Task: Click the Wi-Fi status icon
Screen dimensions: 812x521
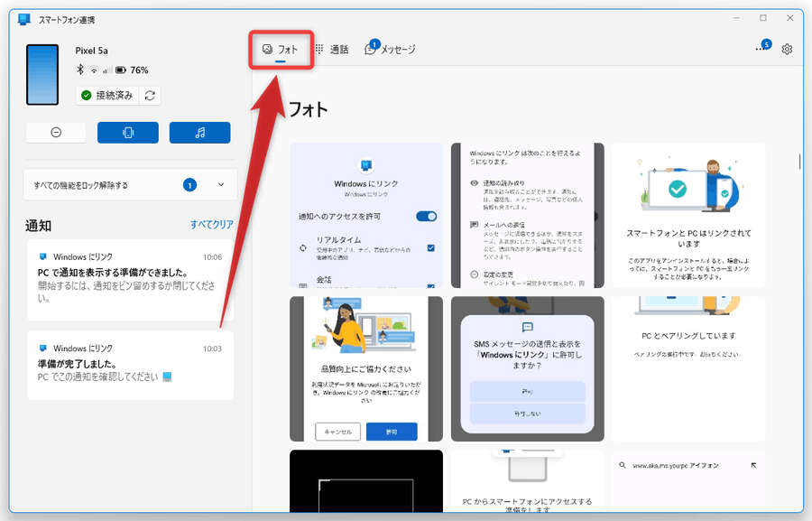Action: click(94, 70)
